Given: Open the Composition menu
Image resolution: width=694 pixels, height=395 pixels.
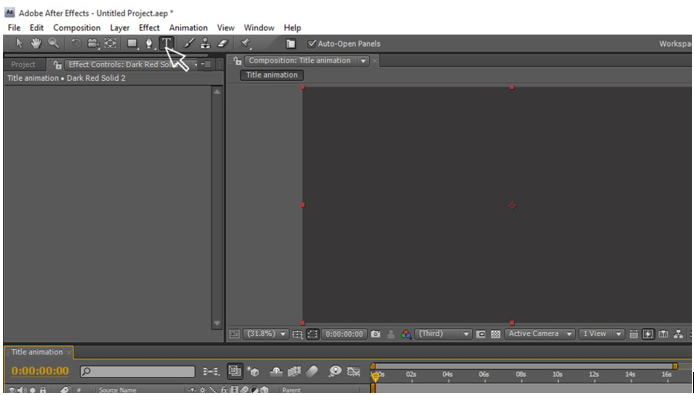Looking at the screenshot, I should [77, 27].
